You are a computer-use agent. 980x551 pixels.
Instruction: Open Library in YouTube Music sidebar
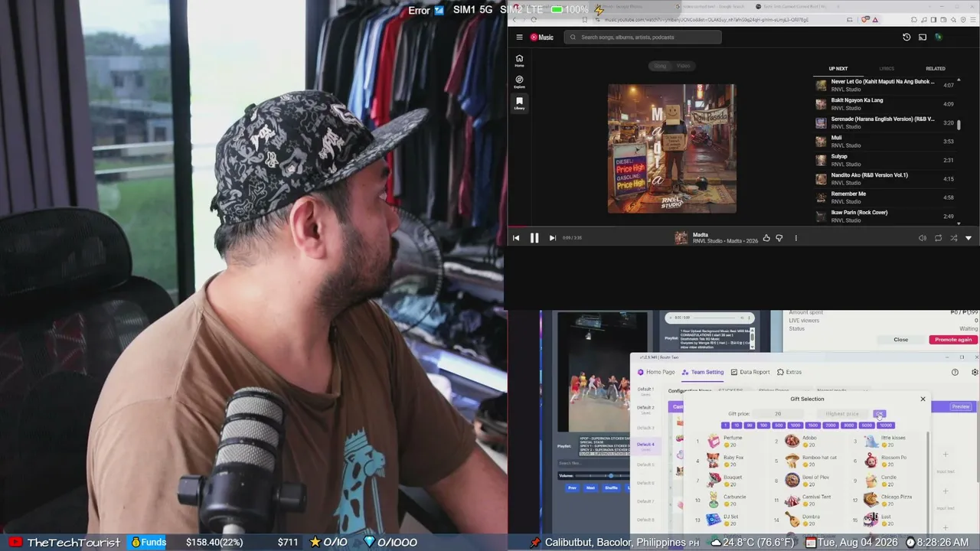[x=519, y=103]
